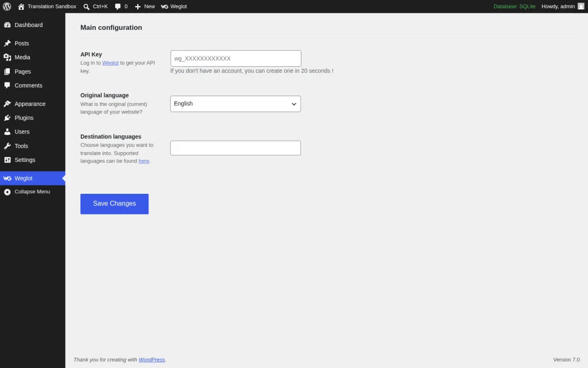588x368 pixels.
Task: Click Weglot text in the admin bar
Action: tap(178, 6)
